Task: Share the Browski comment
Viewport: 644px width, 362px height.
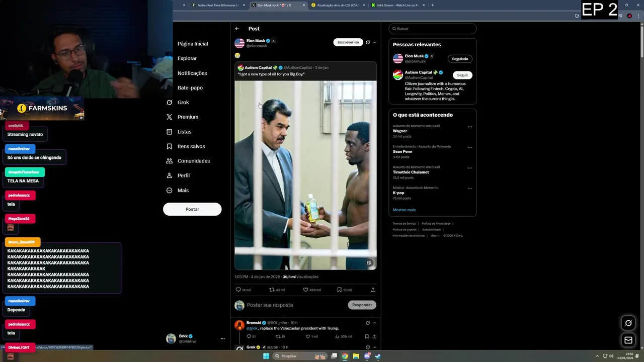Action: coord(374,336)
